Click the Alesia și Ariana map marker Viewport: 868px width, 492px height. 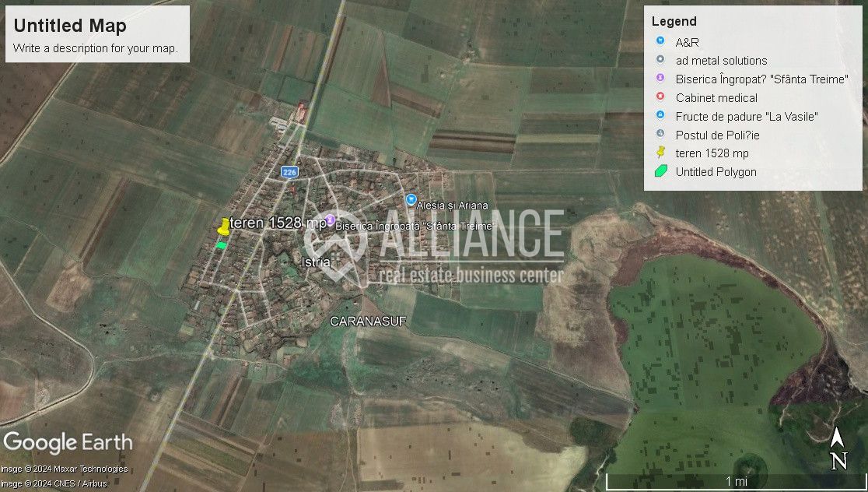[410, 199]
